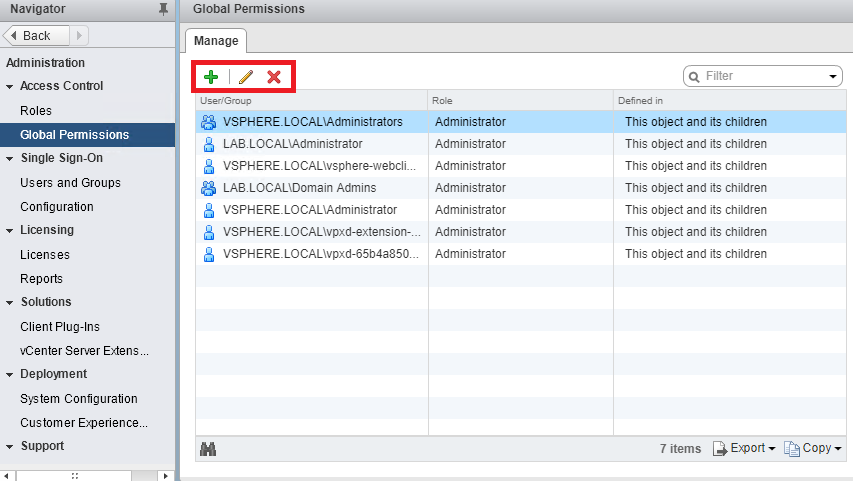
Task: Click the binoculars find icon
Action: 209,449
